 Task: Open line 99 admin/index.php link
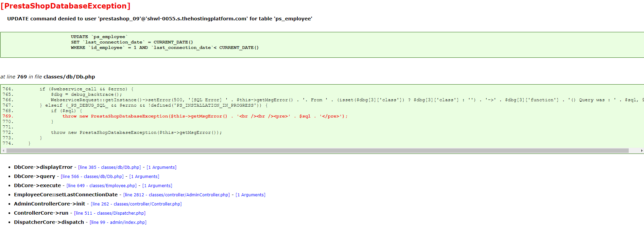[x=118, y=222]
